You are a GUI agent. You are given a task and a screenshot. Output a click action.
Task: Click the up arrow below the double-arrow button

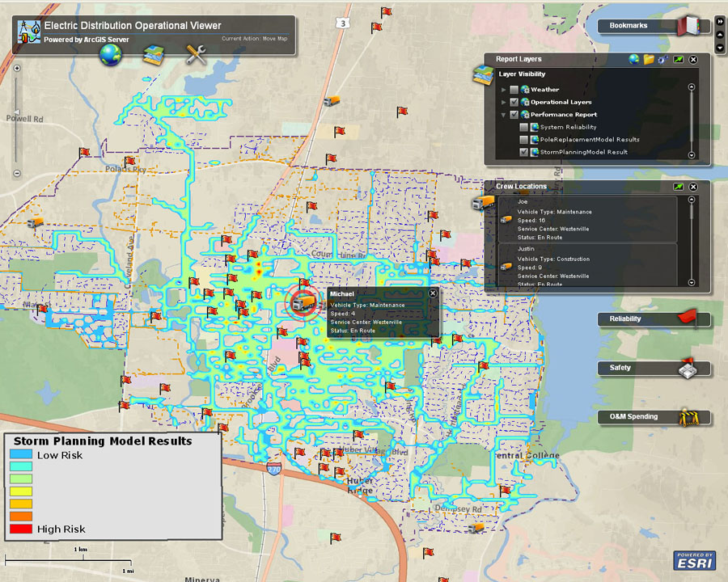click(x=720, y=34)
